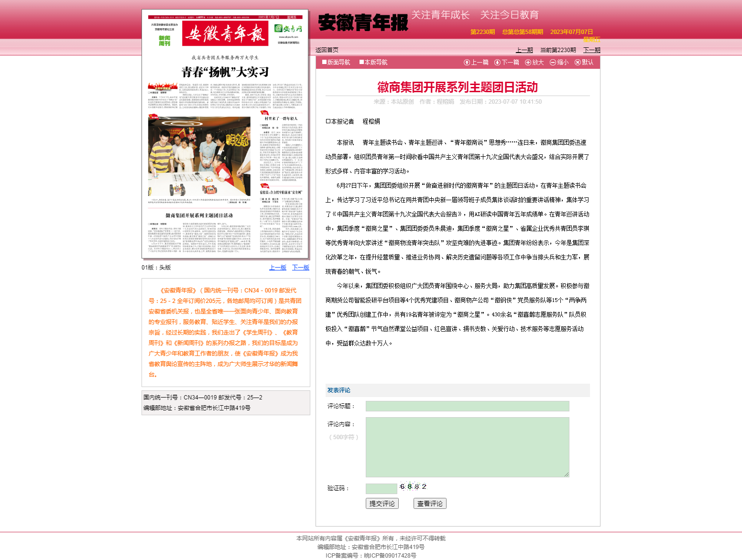Enlarge article text with 放大
Image resolution: width=742 pixels, height=560 pixels.
(x=535, y=62)
